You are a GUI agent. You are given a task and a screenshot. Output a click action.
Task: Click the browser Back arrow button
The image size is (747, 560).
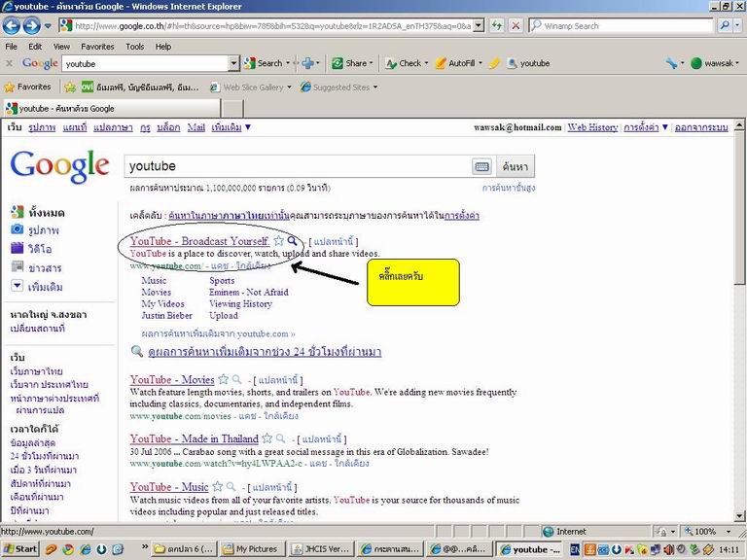point(12,25)
